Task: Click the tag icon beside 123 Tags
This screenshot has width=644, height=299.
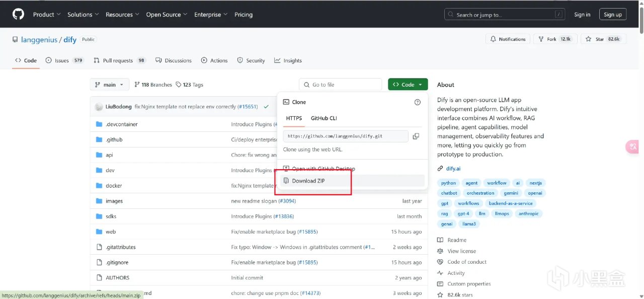Action: 178,85
